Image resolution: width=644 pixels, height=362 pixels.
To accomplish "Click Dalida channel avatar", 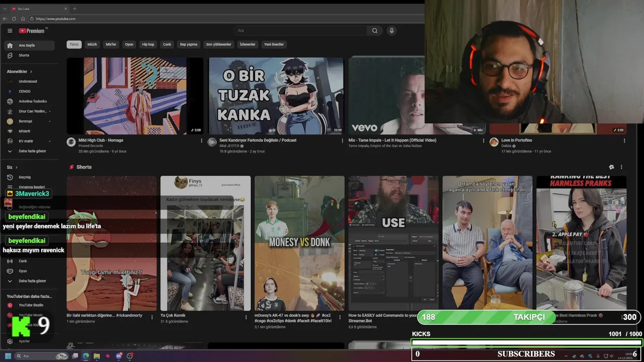I will pos(494,142).
